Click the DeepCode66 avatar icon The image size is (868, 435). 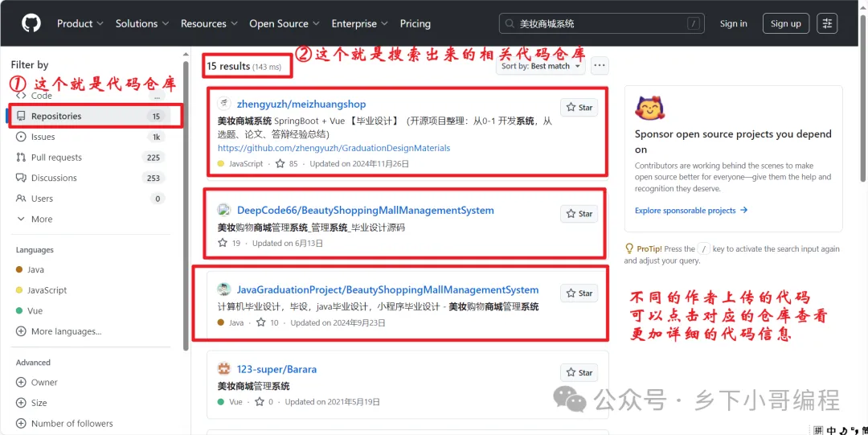(x=224, y=210)
